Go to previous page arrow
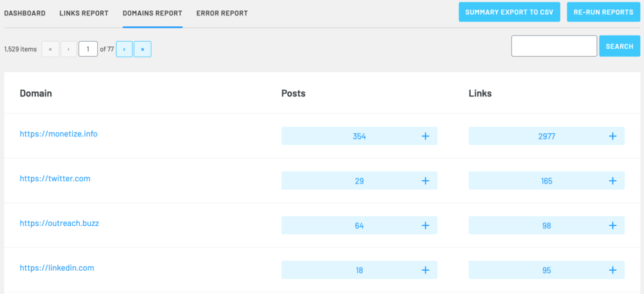The height and width of the screenshot is (294, 644). (x=69, y=49)
